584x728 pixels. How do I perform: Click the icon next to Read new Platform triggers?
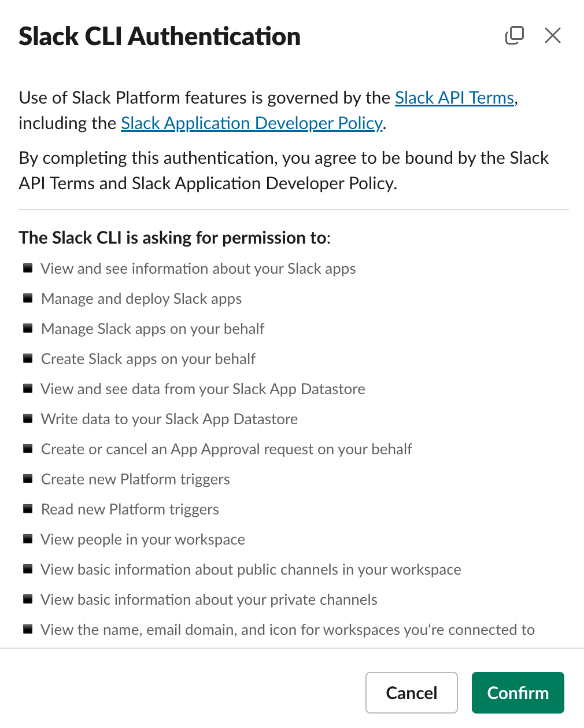click(27, 509)
